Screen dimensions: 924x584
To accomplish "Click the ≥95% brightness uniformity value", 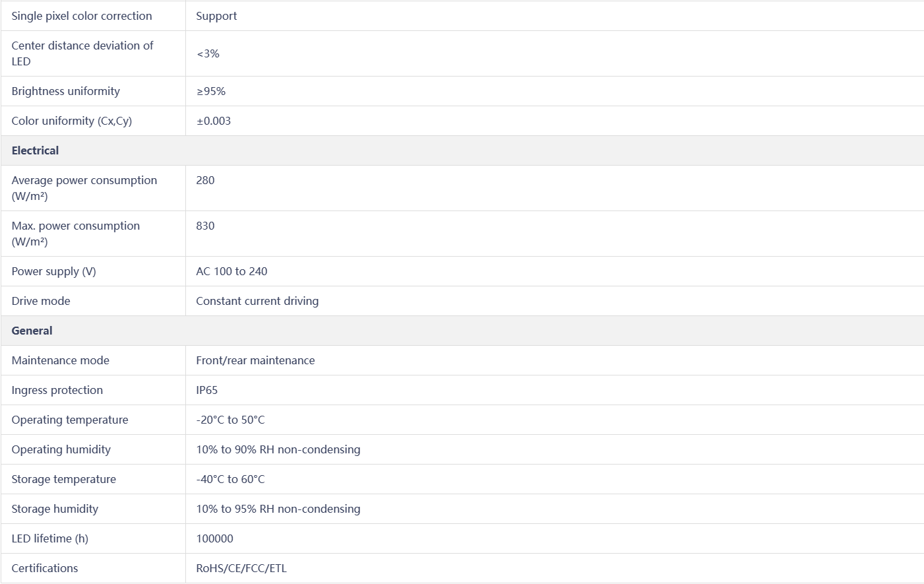I will pyautogui.click(x=211, y=91).
